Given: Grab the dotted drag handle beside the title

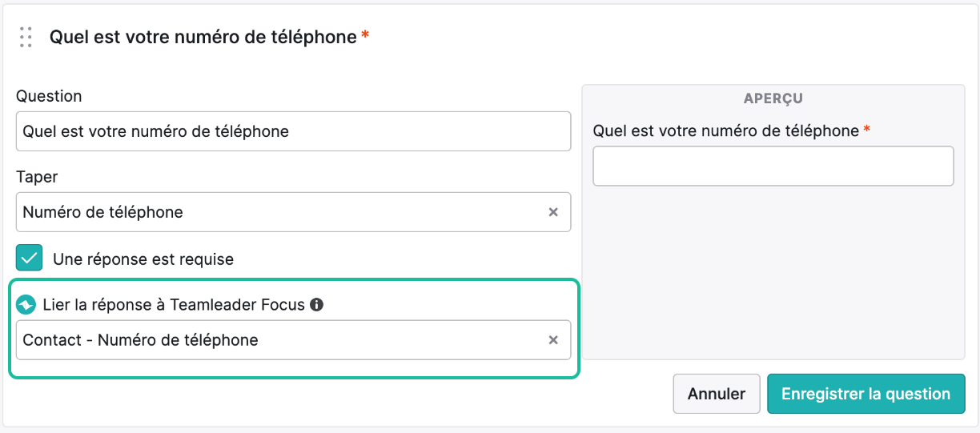Looking at the screenshot, I should 26,37.
